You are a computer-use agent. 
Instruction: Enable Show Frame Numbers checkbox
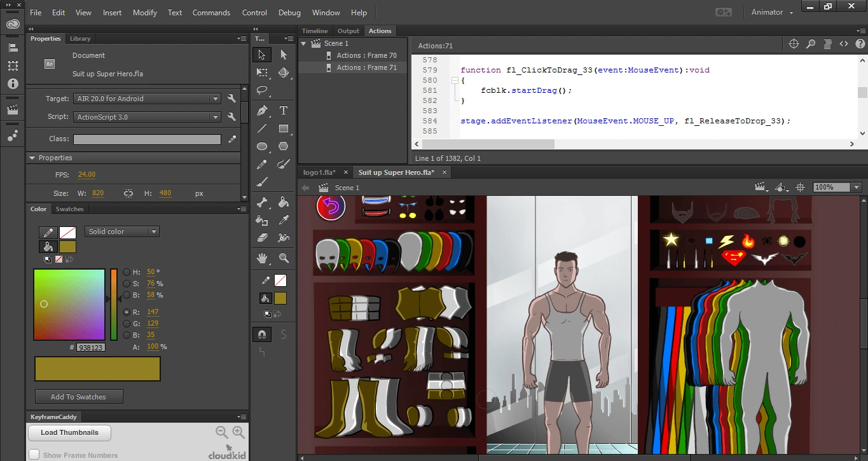pos(34,455)
